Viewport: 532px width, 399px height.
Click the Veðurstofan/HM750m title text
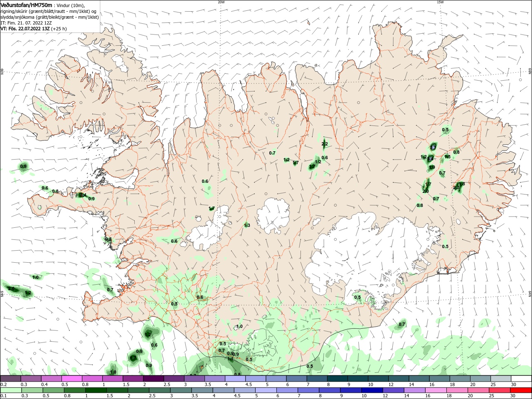point(26,5)
